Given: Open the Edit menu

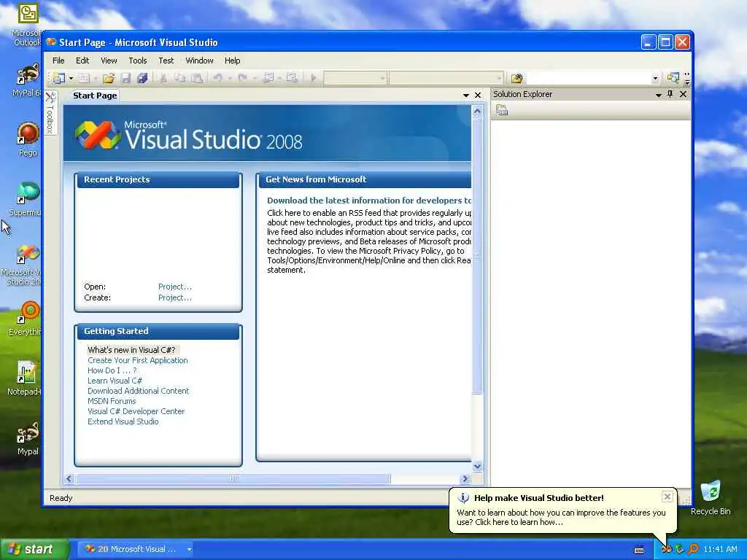Looking at the screenshot, I should 82,61.
